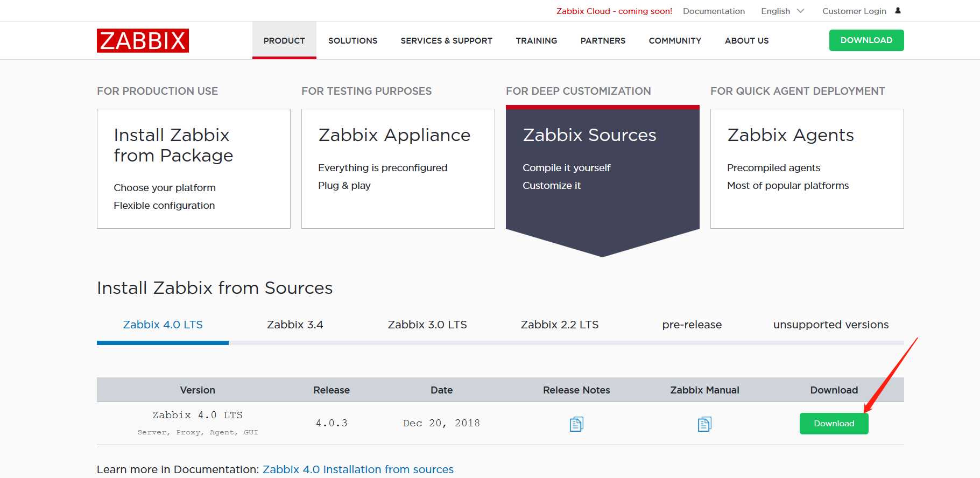Open the ABOUT US menu
This screenshot has height=478, width=980.
tap(746, 40)
